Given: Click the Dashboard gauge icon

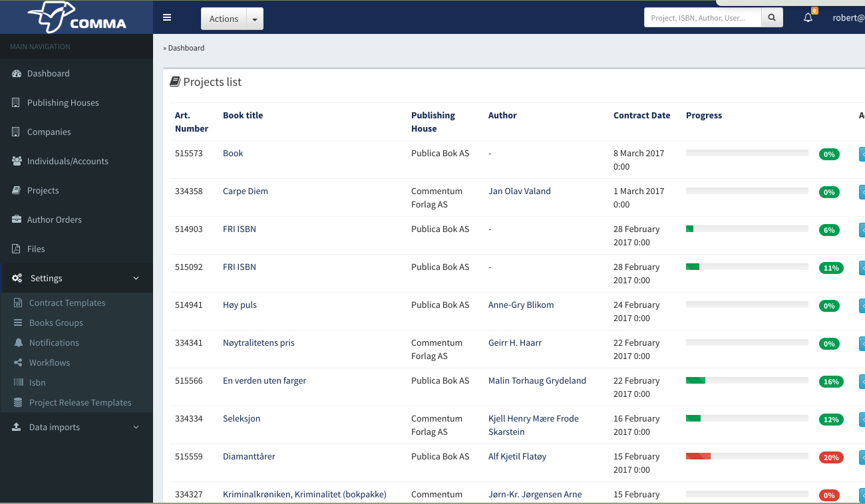Looking at the screenshot, I should (17, 74).
